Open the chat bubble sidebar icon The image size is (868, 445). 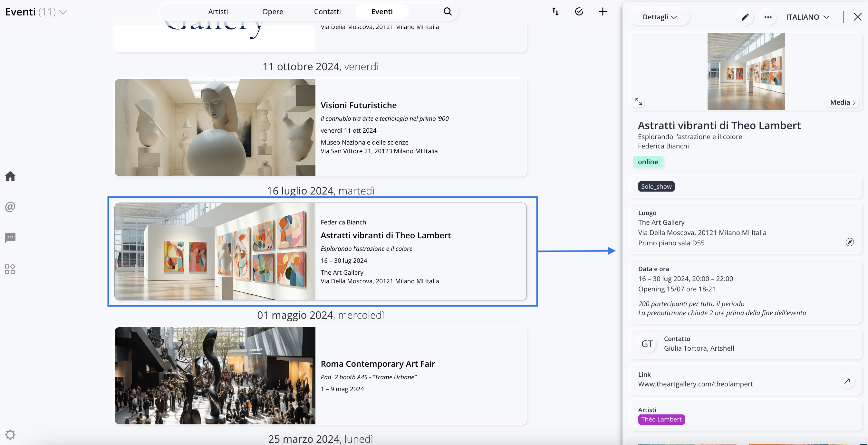click(10, 238)
